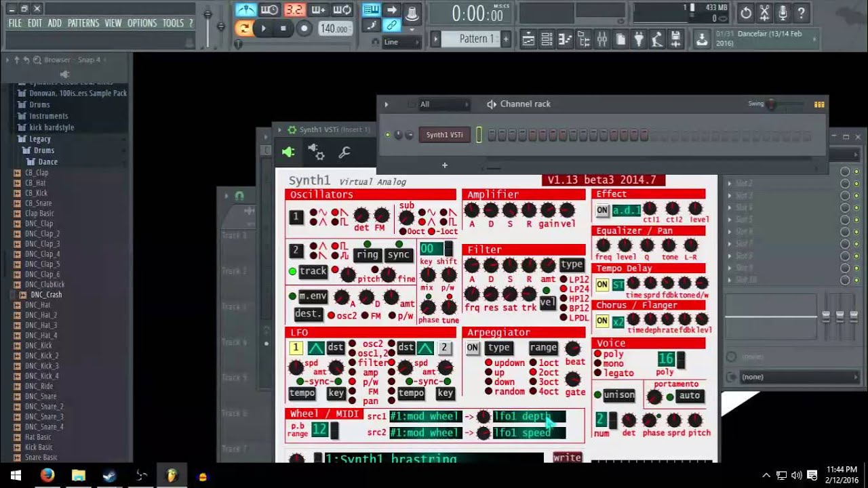Image resolution: width=868 pixels, height=488 pixels.
Task: Open Steam from the taskbar
Action: 109,475
